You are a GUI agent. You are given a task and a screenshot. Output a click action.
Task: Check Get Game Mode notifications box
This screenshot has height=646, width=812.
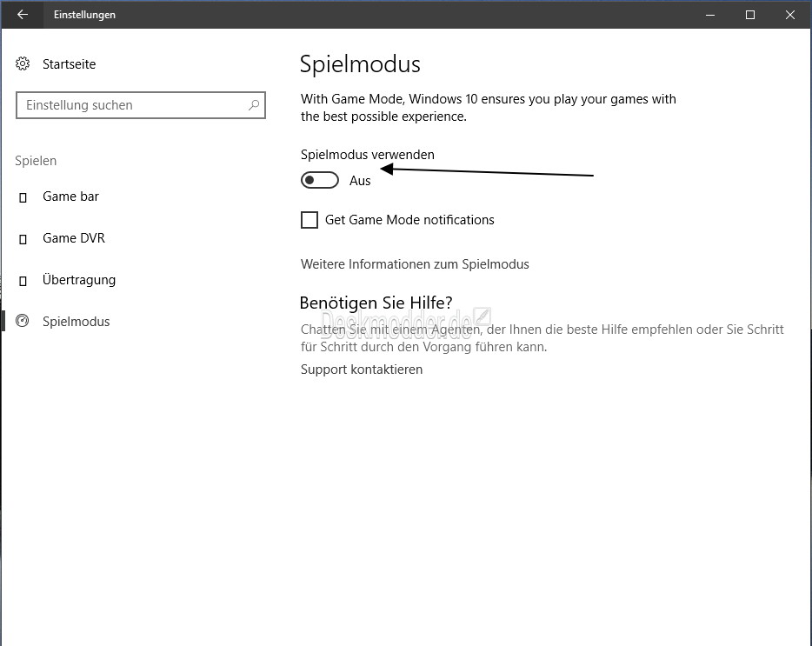pos(309,220)
